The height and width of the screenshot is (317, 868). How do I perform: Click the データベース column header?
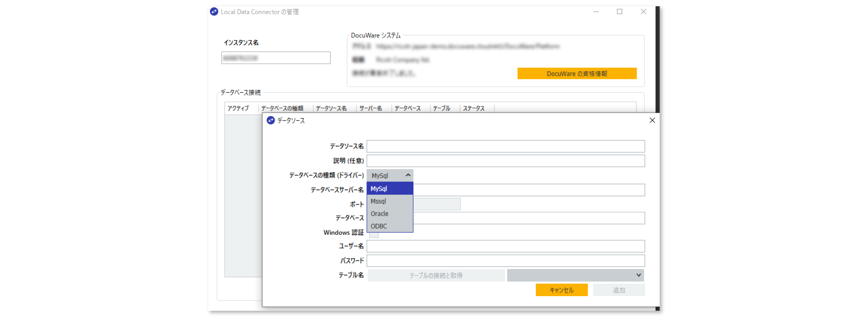point(411,108)
